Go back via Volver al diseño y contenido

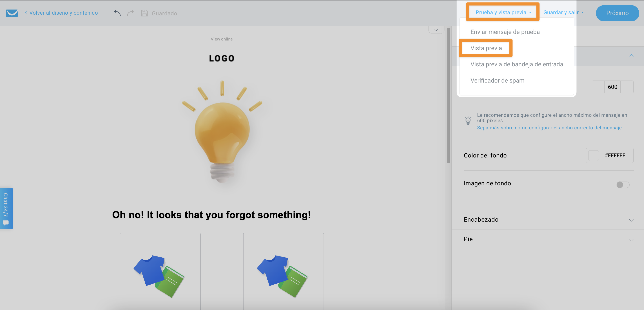pyautogui.click(x=61, y=13)
